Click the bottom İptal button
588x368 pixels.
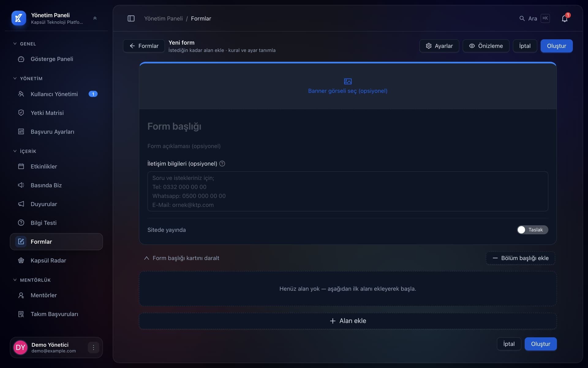pos(509,344)
